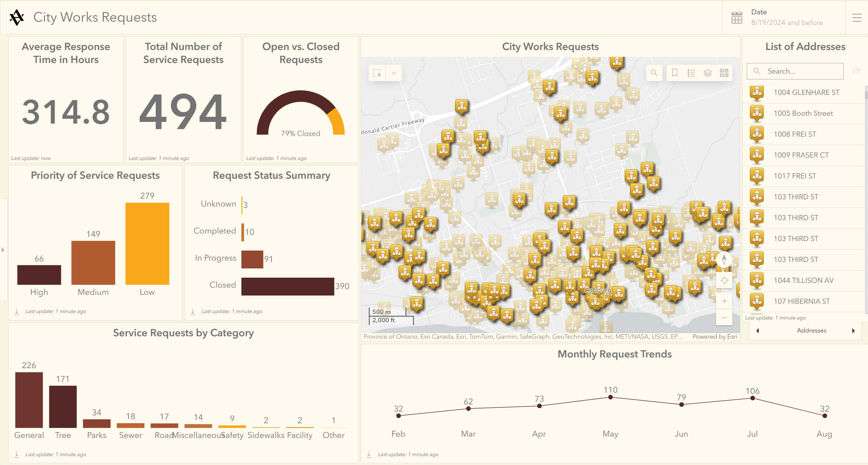This screenshot has height=465, width=868.
Task: Click the find my location button
Action: coord(724,280)
